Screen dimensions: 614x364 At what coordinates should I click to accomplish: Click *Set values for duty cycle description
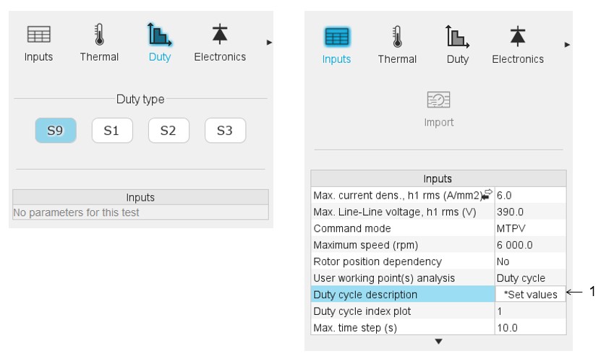(x=530, y=295)
